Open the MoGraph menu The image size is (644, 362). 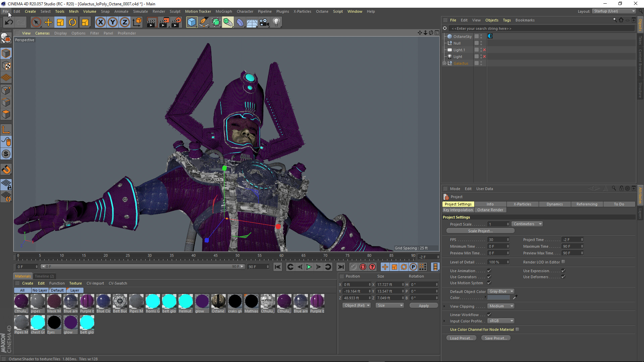[224, 11]
